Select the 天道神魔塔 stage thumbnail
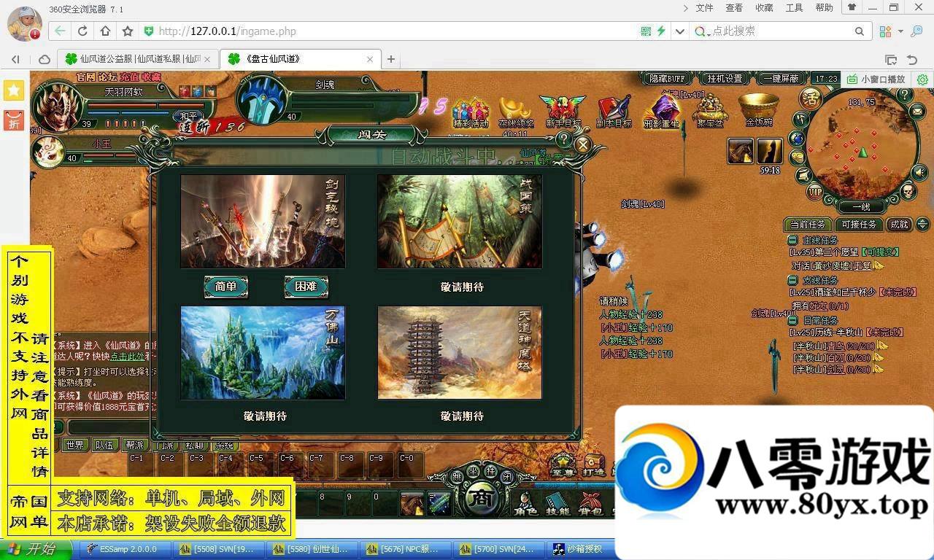The width and height of the screenshot is (934, 560). (x=460, y=353)
